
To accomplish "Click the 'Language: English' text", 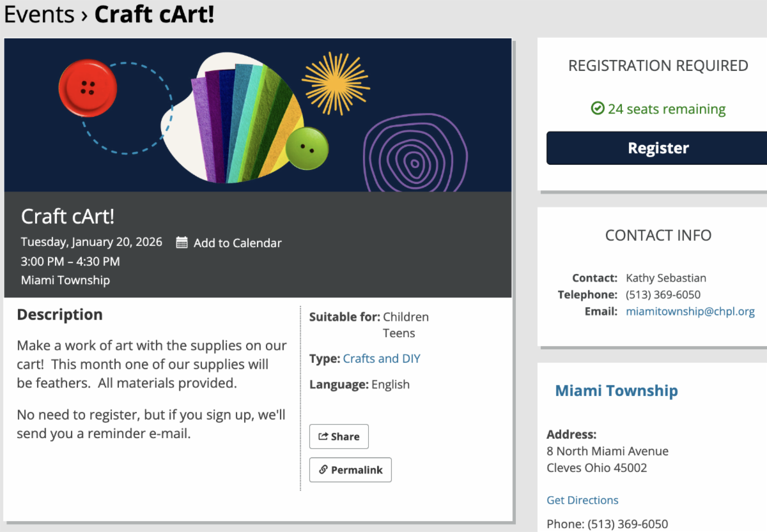I will point(359,384).
